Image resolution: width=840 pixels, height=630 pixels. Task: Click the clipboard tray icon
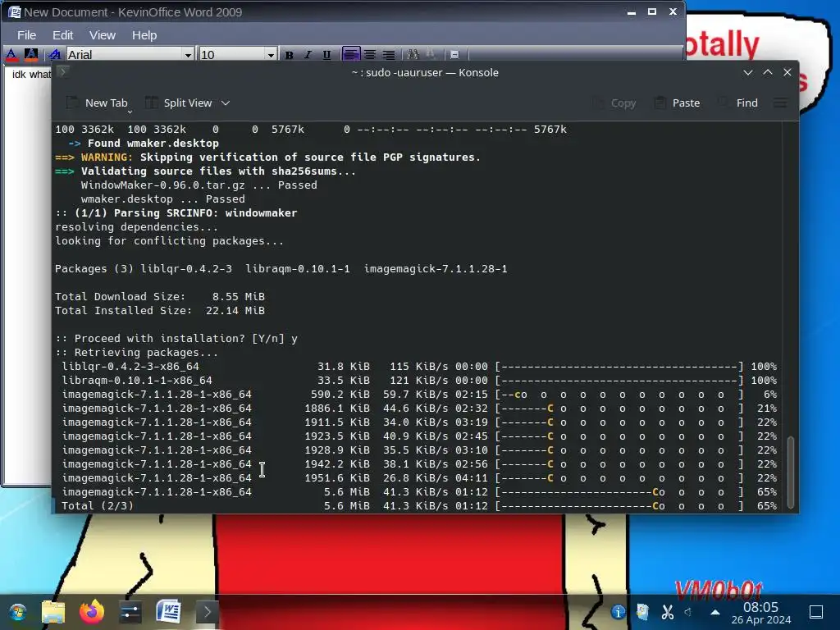coord(643,612)
